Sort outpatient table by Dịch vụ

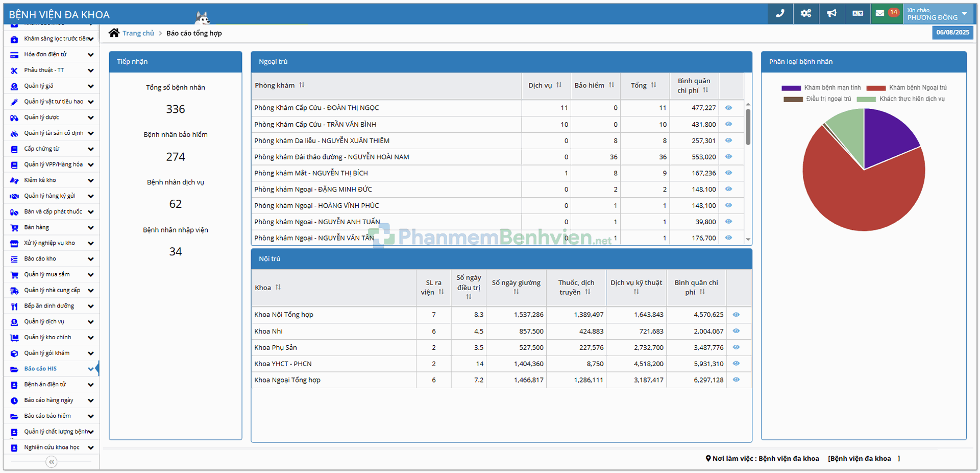tap(559, 85)
